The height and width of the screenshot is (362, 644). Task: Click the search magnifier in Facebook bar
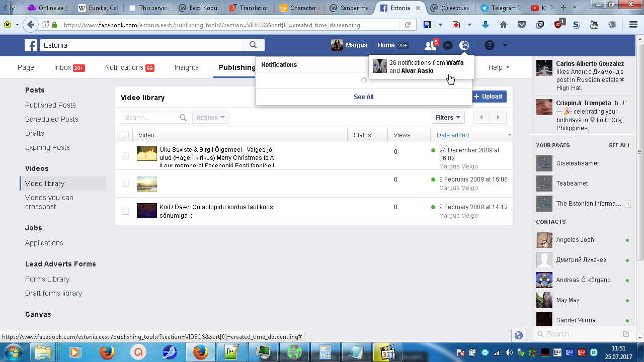point(253,45)
